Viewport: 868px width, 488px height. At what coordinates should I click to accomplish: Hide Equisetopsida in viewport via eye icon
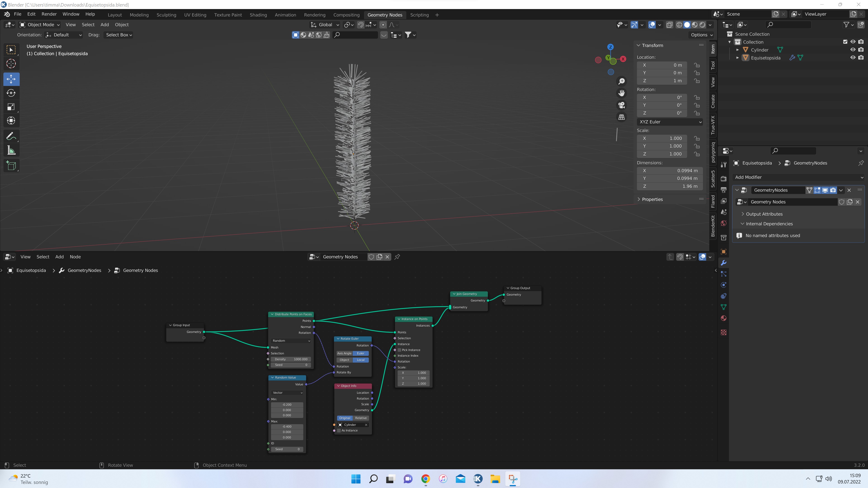coord(853,58)
